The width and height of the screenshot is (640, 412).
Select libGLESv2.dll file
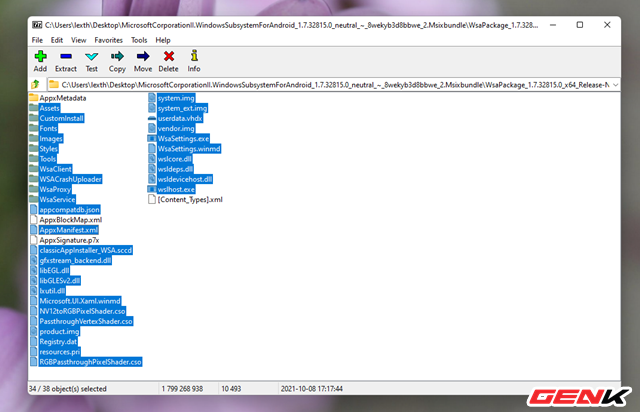click(55, 281)
